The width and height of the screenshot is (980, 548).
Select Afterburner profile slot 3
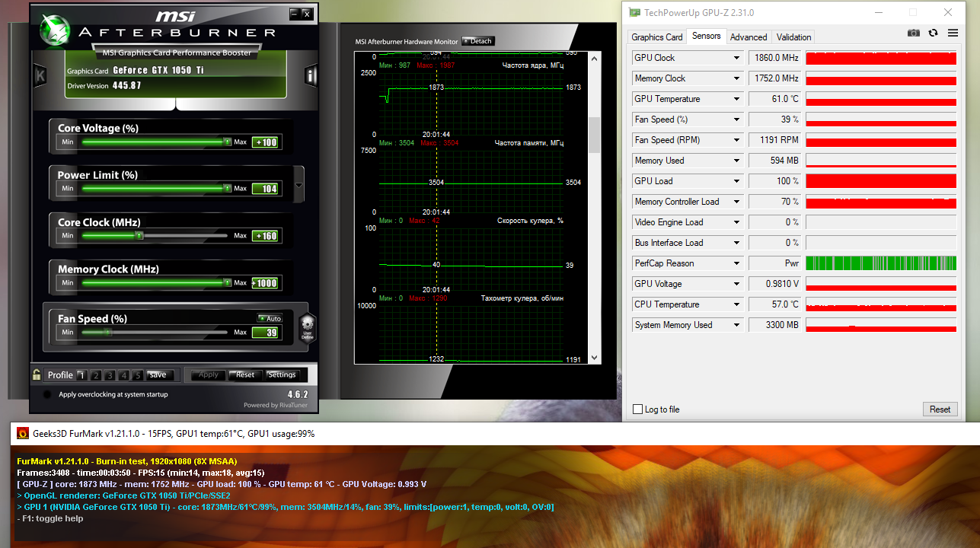[x=110, y=375]
